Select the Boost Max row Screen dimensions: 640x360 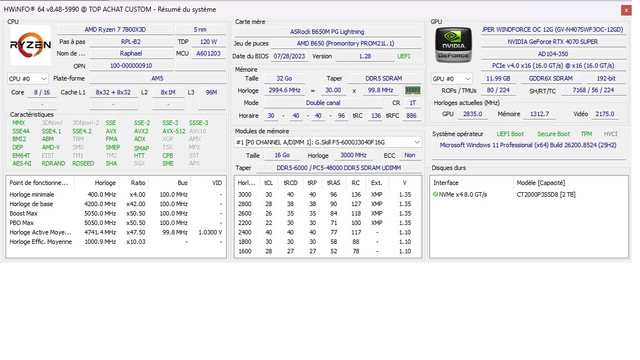pyautogui.click(x=116, y=213)
